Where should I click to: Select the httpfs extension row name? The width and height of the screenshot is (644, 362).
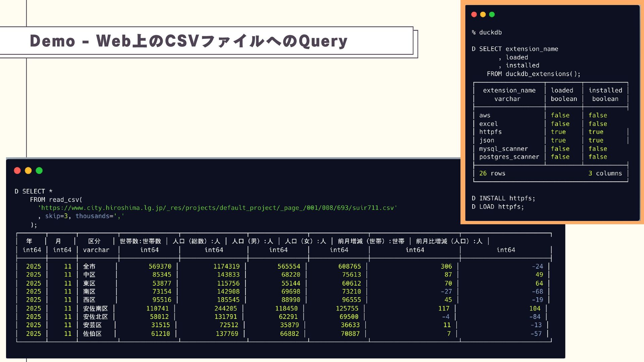coord(490,132)
